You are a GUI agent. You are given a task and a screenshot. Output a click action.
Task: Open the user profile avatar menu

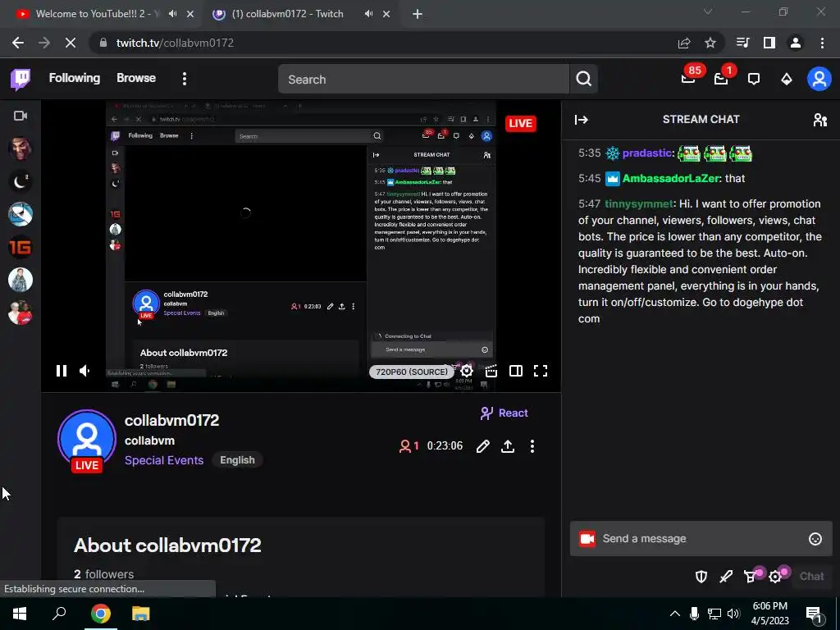819,80
